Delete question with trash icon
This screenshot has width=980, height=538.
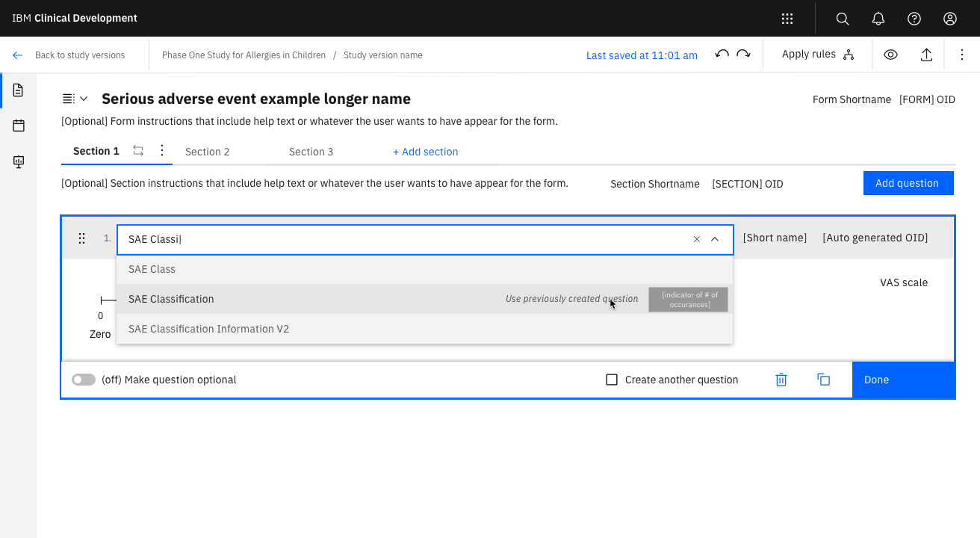[x=781, y=380]
